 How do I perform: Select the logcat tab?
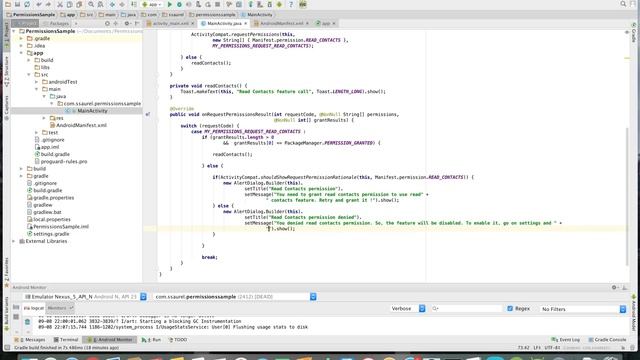pos(34,308)
